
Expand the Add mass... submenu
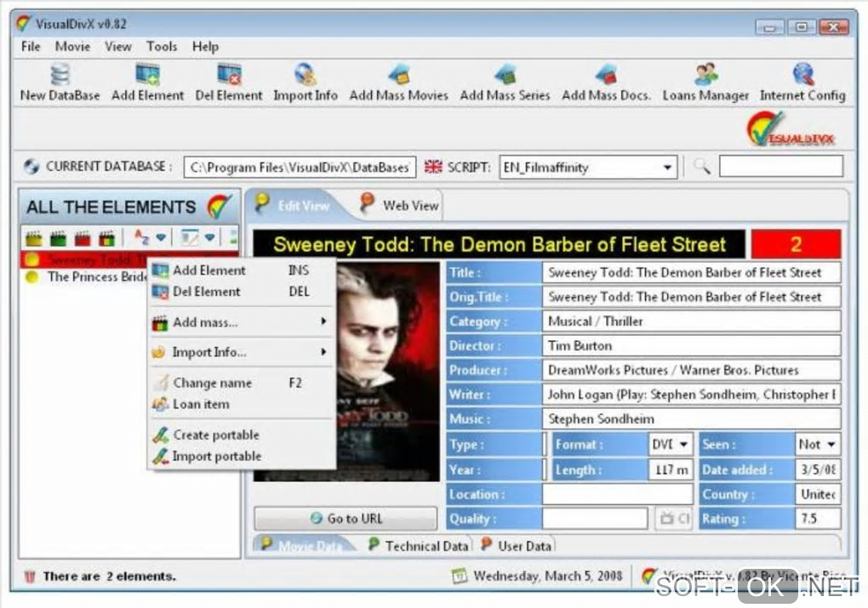point(243,322)
